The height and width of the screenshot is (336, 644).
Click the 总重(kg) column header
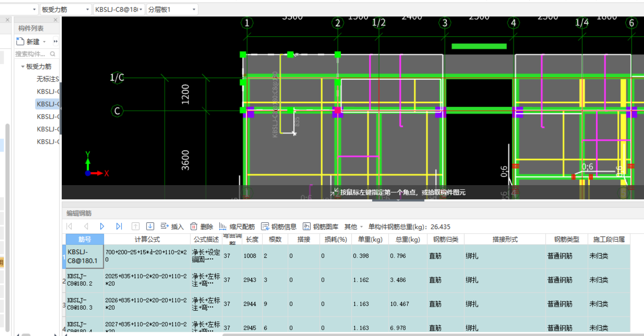(408, 239)
